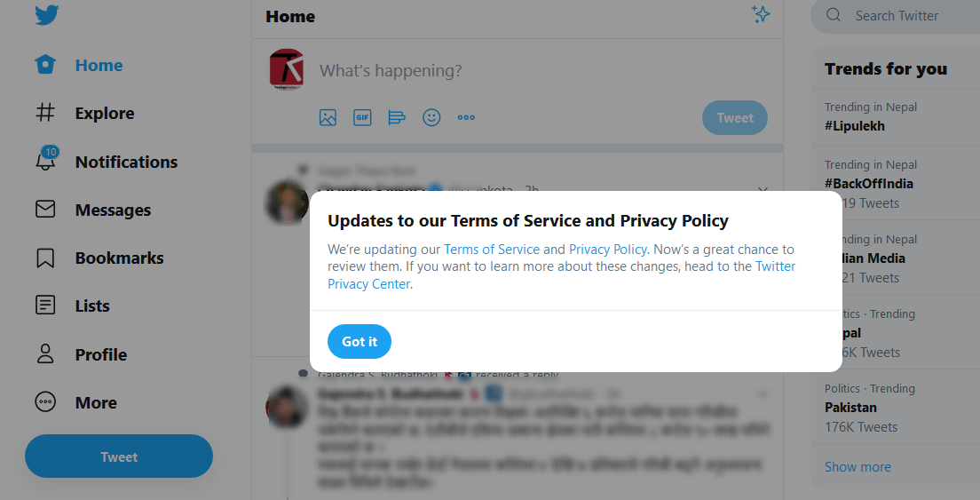Click the three-dots compose options icon
This screenshot has height=500, width=980.
(466, 117)
